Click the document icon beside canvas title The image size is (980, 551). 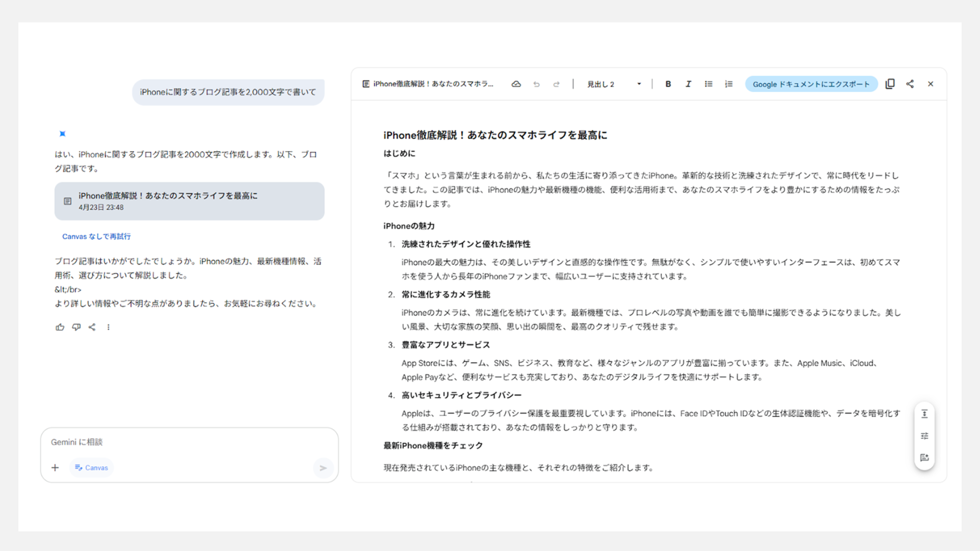coord(365,84)
